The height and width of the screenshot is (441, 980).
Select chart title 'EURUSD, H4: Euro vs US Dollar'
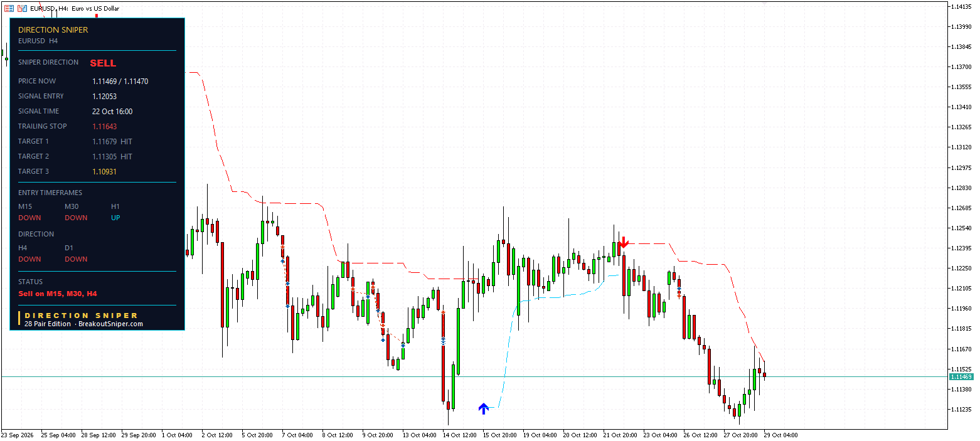point(75,9)
